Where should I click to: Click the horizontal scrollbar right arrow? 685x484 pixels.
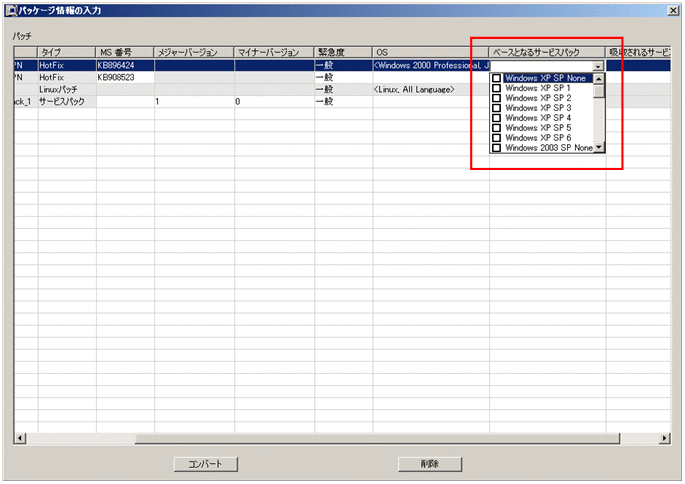tap(664, 438)
